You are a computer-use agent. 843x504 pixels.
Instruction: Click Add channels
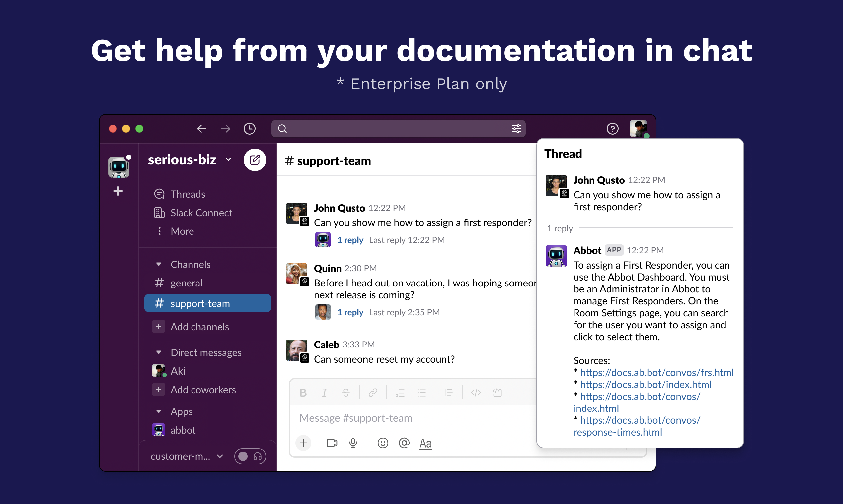191,327
